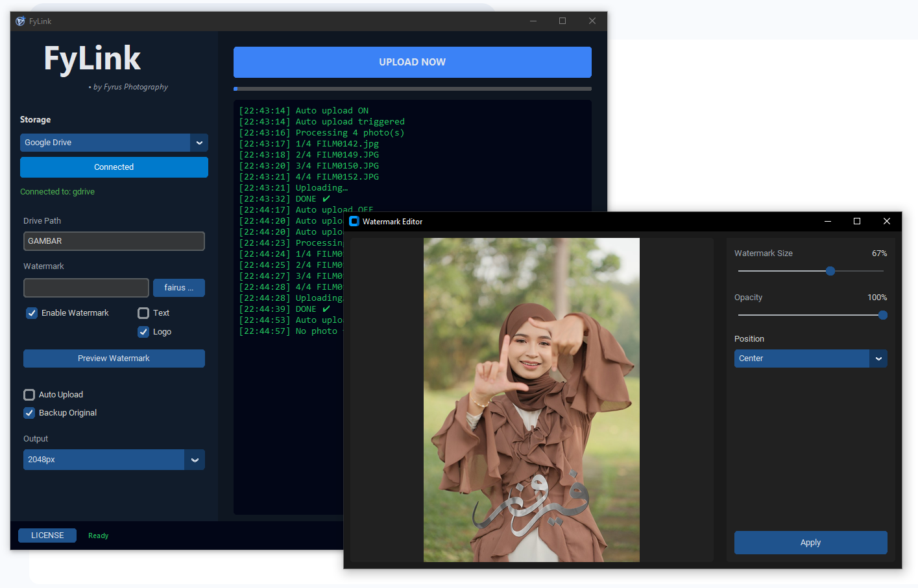Click the '[22:43:32] DONE' log line

pyautogui.click(x=284, y=199)
